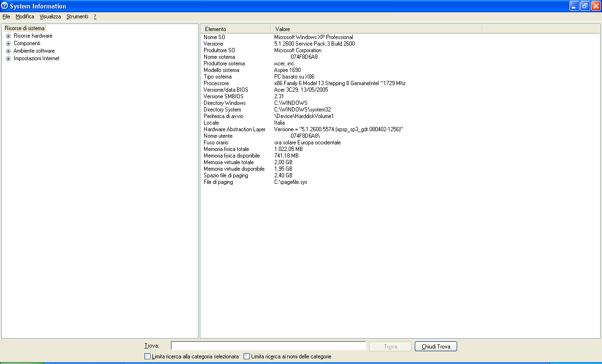Screen dimensions: 602x364
Task: Click the System Information title bar icon
Action: [x=5, y=6]
